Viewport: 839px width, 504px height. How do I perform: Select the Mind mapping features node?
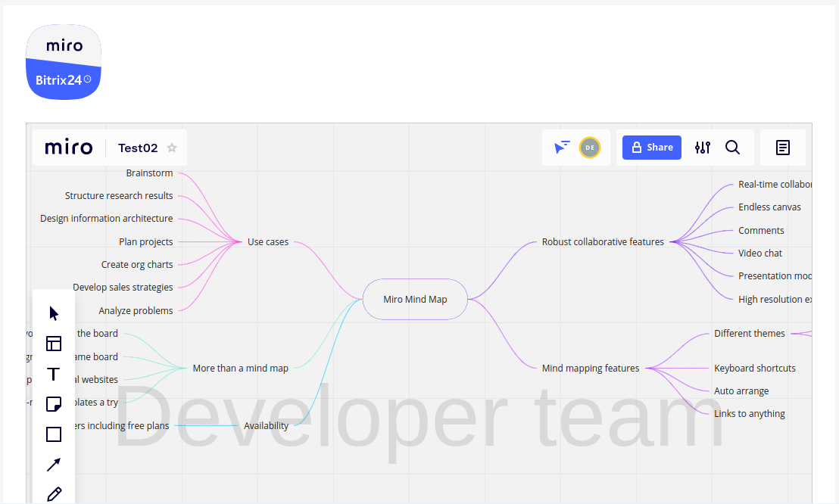[x=590, y=368]
